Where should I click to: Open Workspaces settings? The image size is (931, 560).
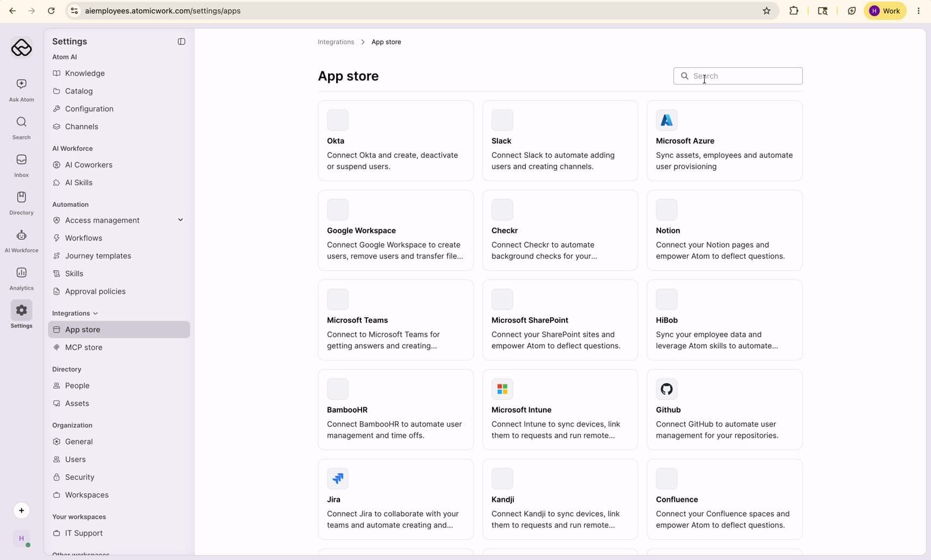(119, 495)
